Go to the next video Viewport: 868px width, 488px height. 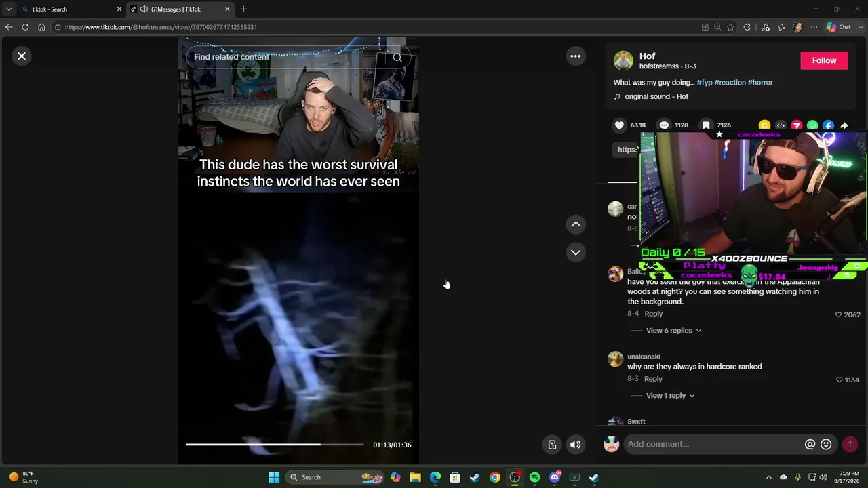[x=576, y=252]
